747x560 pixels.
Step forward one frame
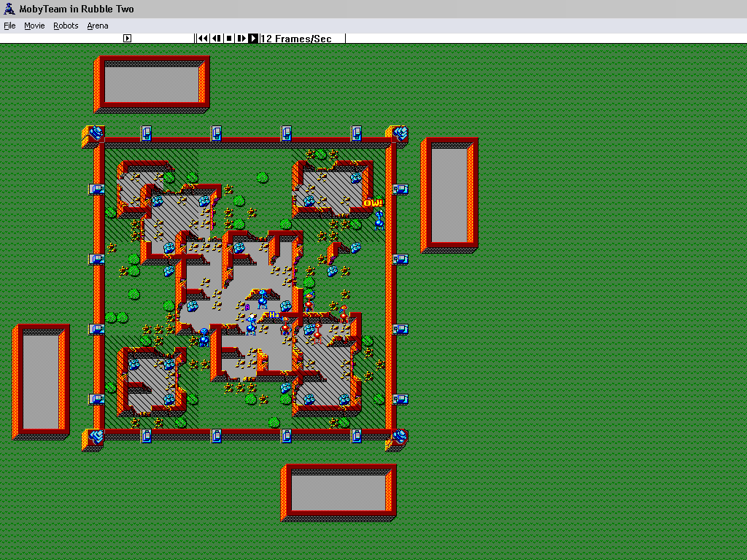click(241, 39)
